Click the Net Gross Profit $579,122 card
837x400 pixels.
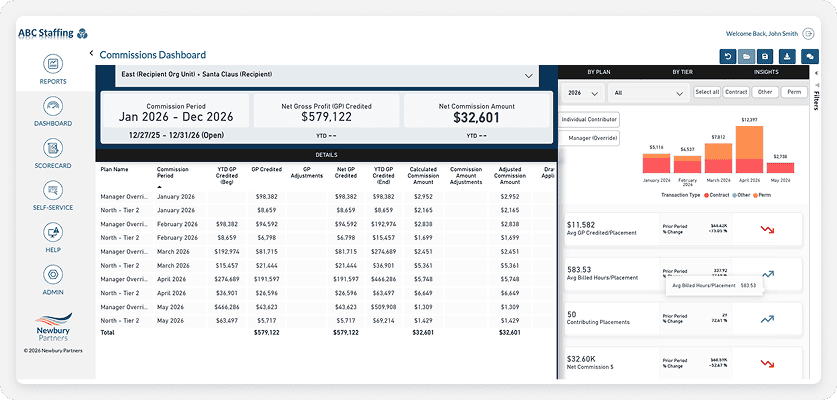pyautogui.click(x=326, y=111)
